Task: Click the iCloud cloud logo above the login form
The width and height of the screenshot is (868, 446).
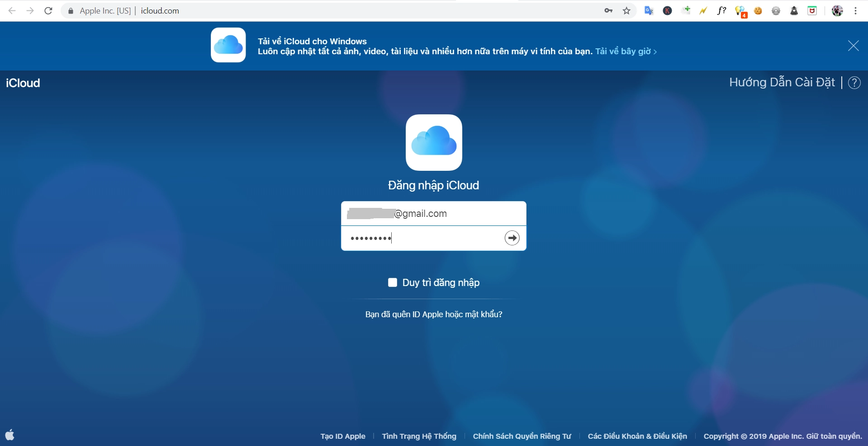Action: [434, 142]
